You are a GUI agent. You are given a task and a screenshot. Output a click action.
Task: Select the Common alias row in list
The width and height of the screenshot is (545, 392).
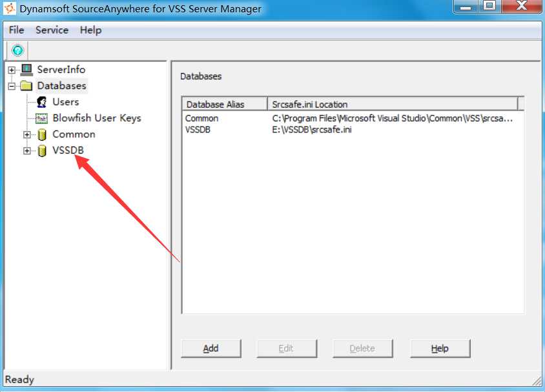click(201, 118)
